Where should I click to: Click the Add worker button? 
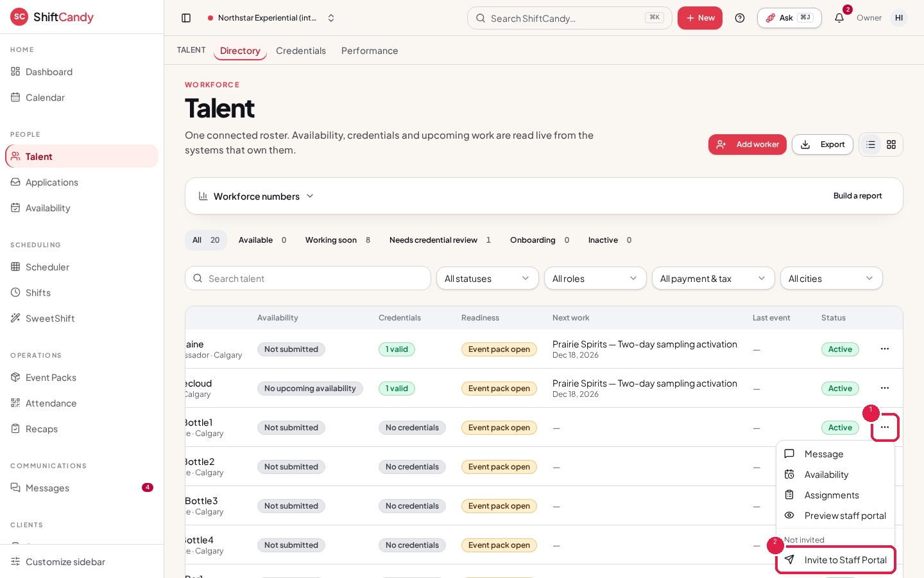click(x=748, y=144)
